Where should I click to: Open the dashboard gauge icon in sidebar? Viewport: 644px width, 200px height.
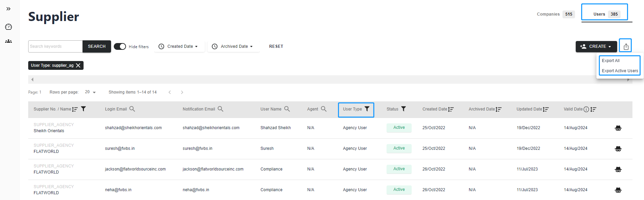(8, 27)
